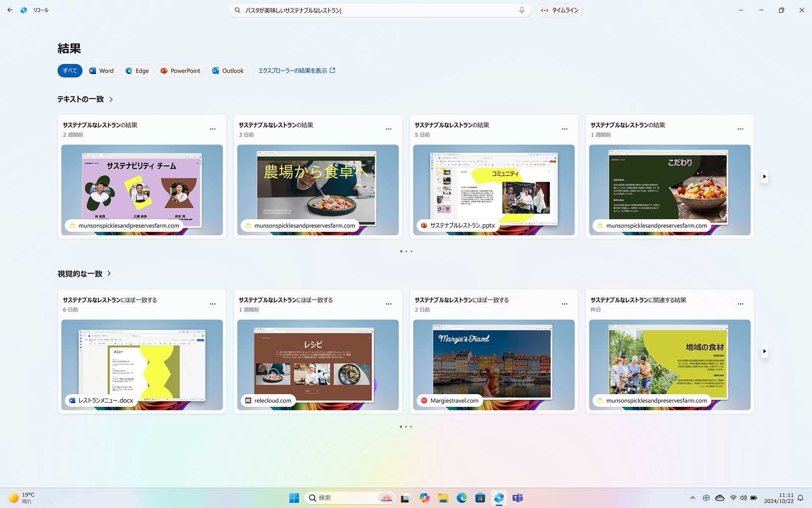812x508 pixels.
Task: Filter results by Outlook
Action: 228,71
